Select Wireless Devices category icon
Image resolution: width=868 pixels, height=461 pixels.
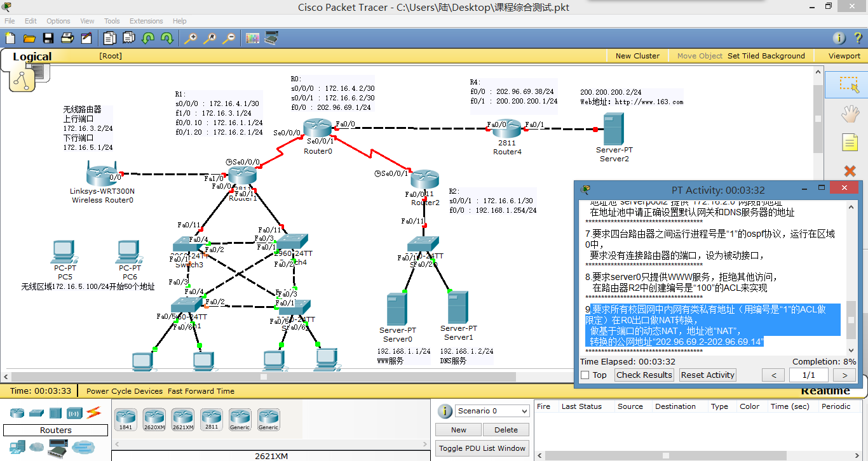tap(74, 413)
